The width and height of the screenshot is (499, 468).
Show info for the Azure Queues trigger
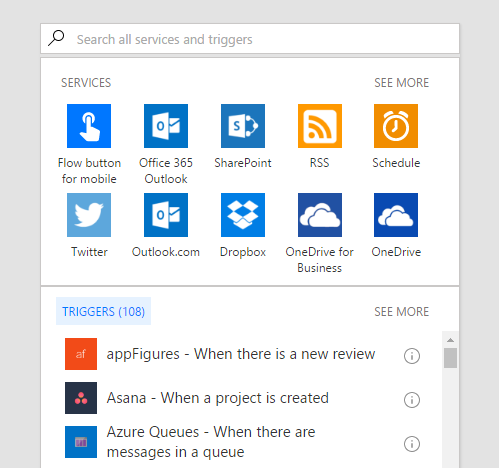(412, 444)
